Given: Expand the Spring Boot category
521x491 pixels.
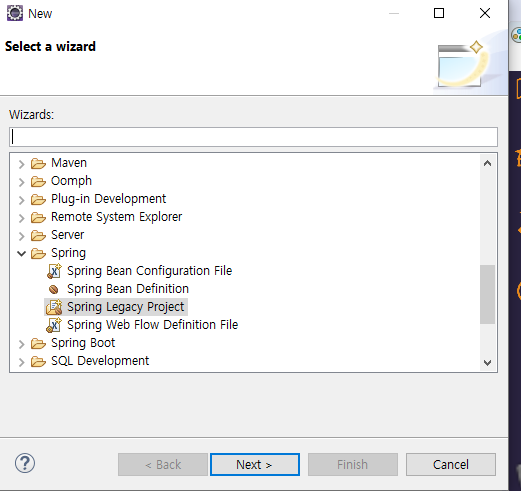Looking at the screenshot, I should pos(22,344).
